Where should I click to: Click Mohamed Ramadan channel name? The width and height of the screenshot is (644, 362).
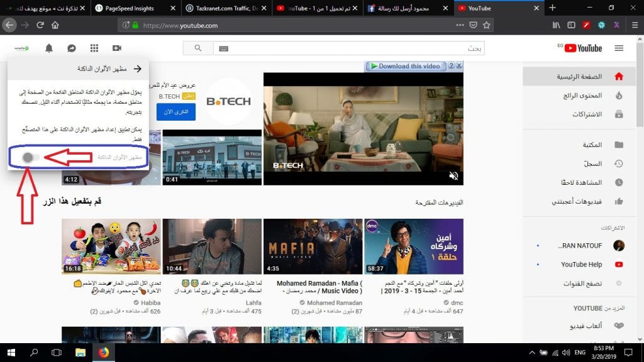(335, 302)
